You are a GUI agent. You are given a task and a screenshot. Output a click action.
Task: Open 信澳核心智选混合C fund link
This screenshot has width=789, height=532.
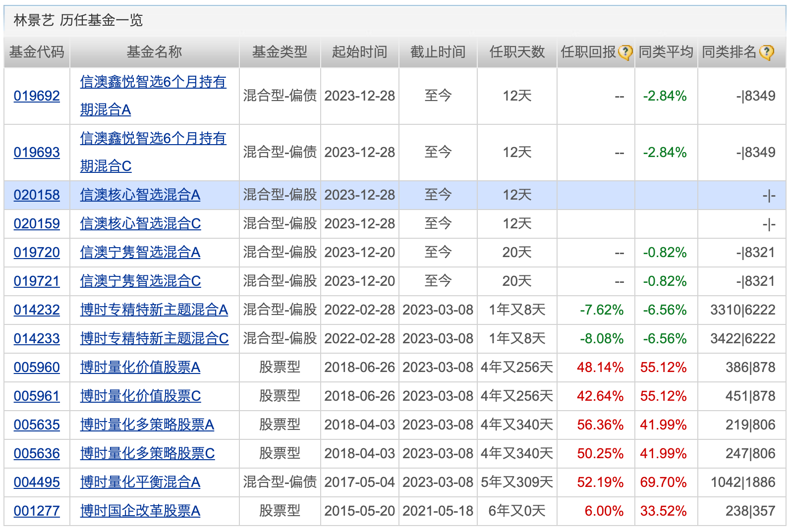coord(141,223)
